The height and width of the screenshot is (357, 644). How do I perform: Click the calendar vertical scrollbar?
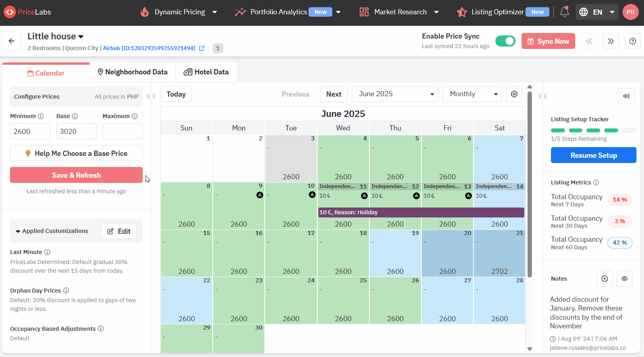(x=530, y=184)
